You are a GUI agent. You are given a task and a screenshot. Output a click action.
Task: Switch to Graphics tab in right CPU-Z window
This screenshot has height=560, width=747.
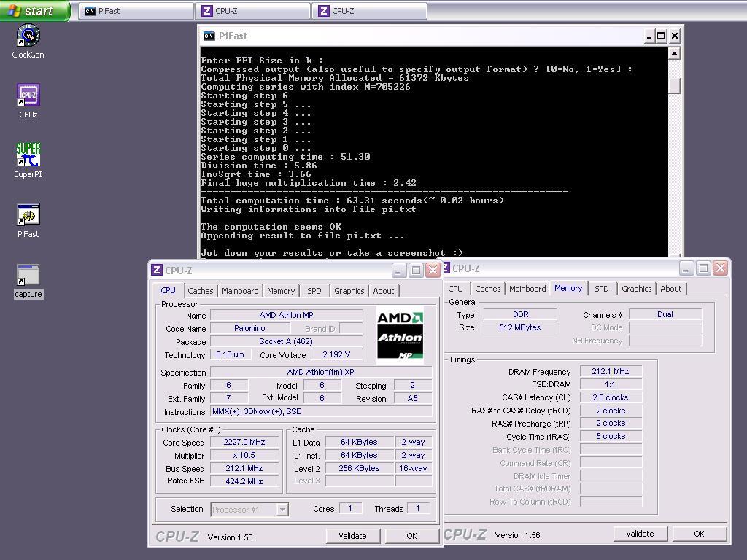(636, 289)
